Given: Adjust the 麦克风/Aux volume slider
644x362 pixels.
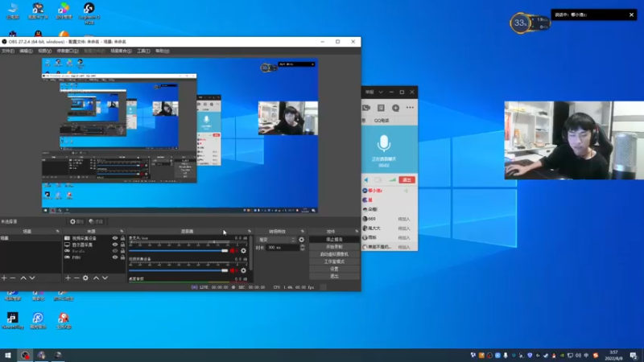Looking at the screenshot, I should 178,250.
